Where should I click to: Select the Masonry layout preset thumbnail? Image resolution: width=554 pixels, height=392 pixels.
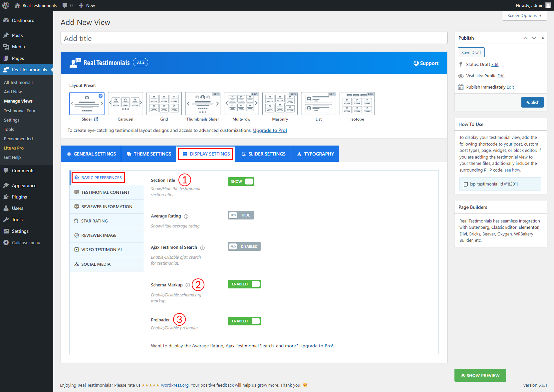coord(280,104)
